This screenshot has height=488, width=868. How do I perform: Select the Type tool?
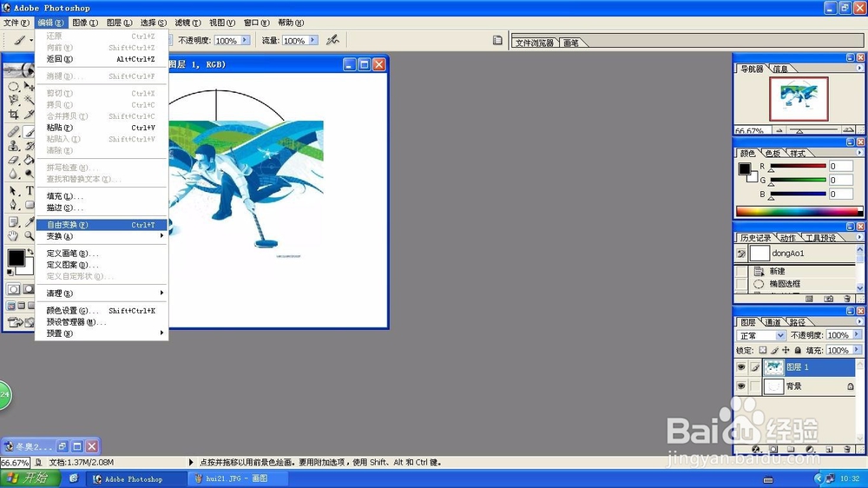[30, 190]
